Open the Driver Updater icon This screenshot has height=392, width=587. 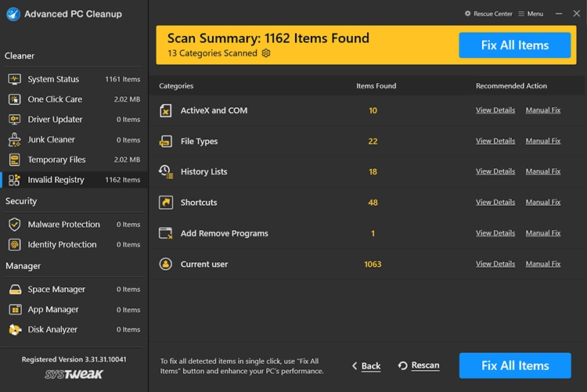coord(15,120)
